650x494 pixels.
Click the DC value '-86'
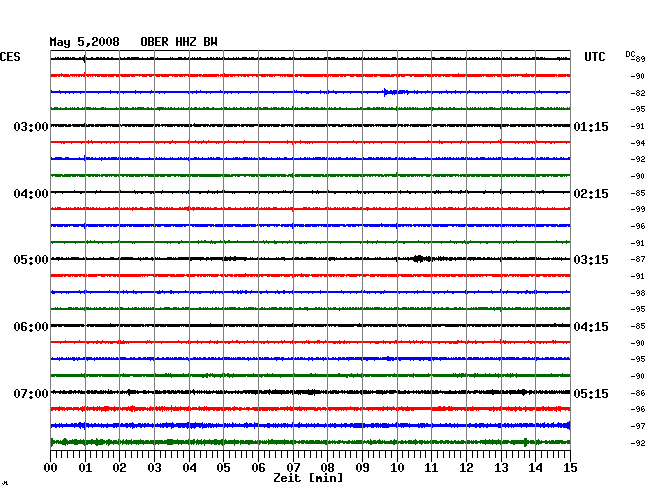coord(638,393)
